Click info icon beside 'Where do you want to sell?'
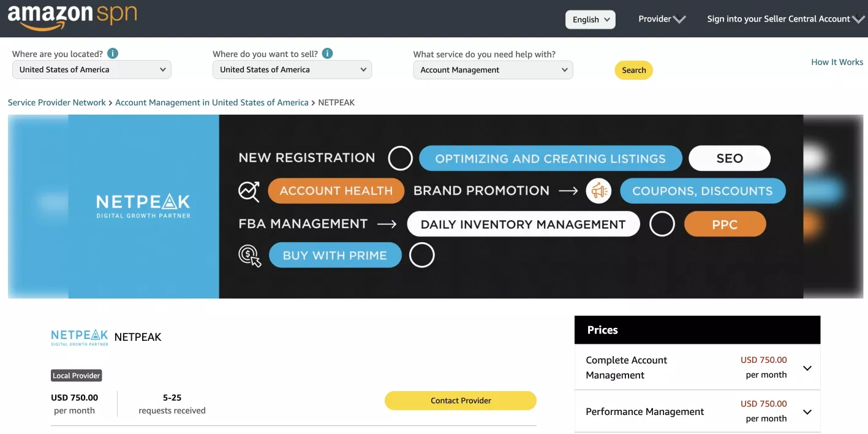This screenshot has height=434, width=868. (x=328, y=53)
